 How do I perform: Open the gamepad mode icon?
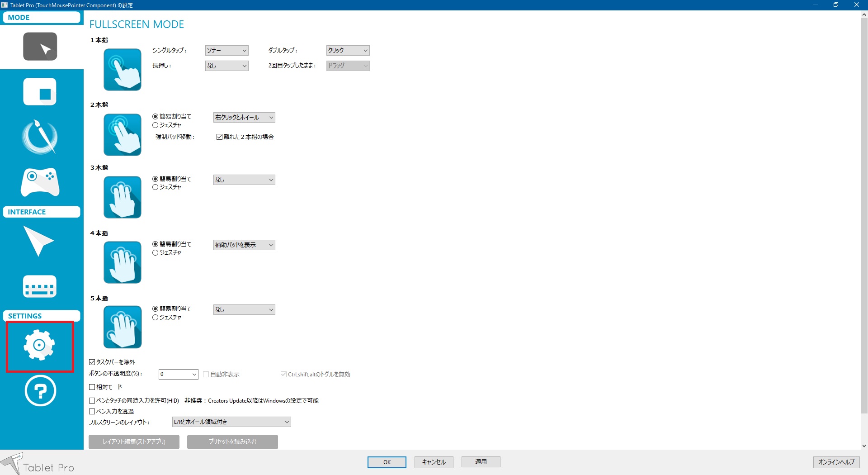(40, 182)
